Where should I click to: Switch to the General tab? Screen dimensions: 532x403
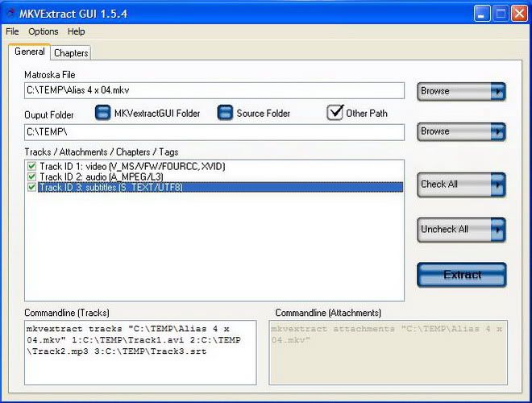coord(30,52)
